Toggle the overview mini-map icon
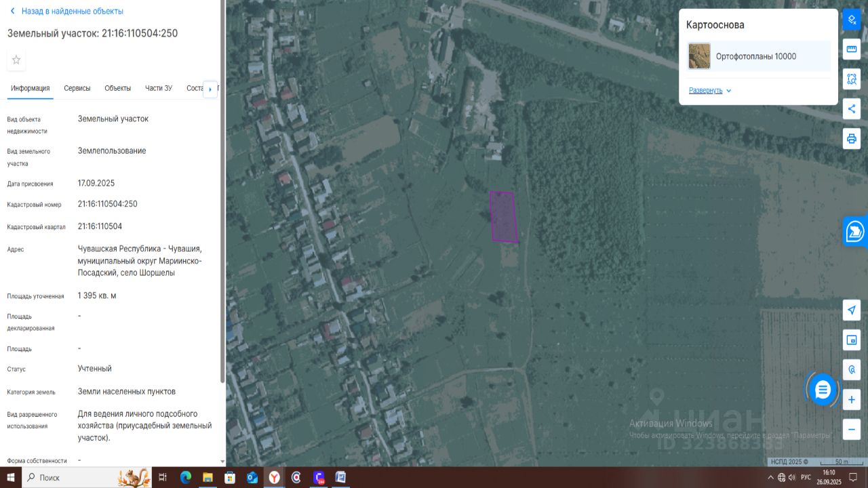Image resolution: width=868 pixels, height=488 pixels. click(x=852, y=340)
